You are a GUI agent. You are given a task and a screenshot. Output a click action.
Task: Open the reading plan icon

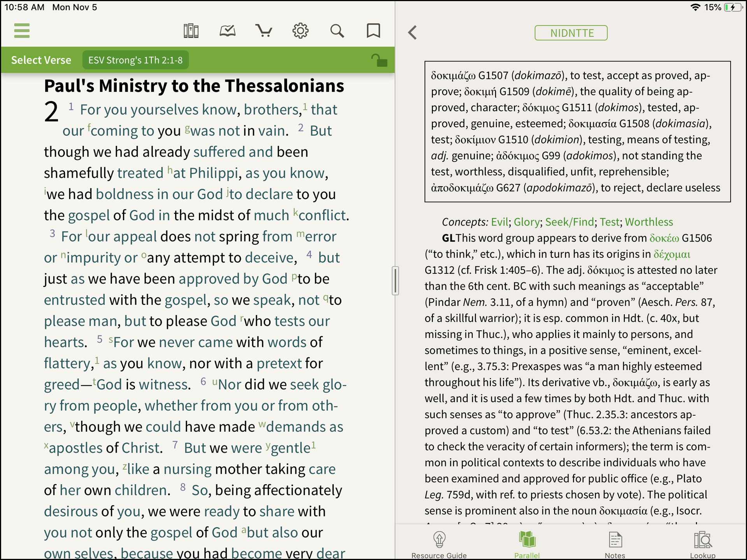[228, 31]
